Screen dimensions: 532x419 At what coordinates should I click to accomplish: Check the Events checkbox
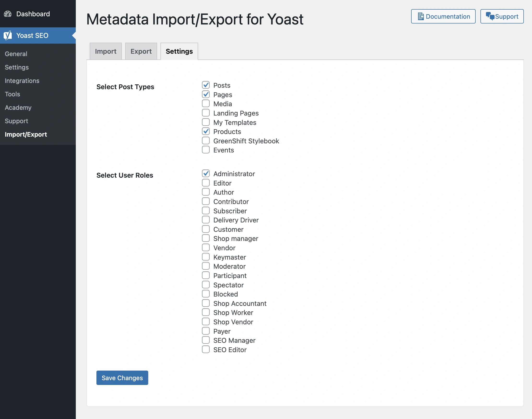click(206, 149)
